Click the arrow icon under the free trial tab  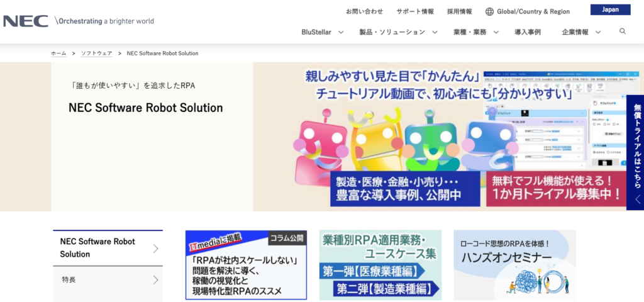pos(638,199)
